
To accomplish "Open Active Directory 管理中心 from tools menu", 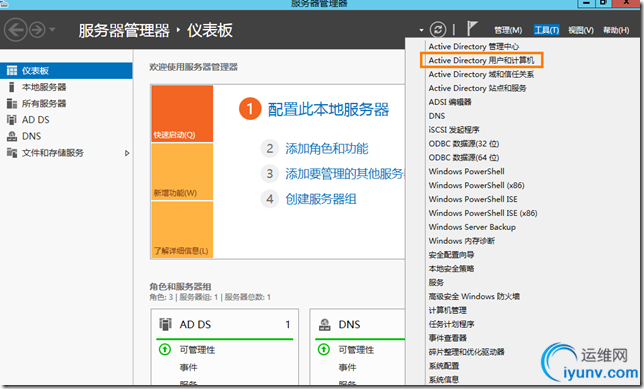I will [x=474, y=46].
